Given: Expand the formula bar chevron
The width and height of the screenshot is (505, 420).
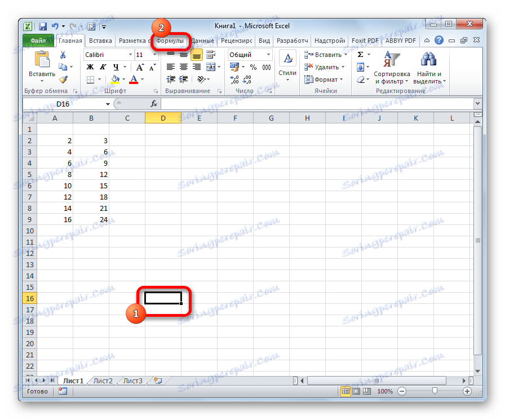Looking at the screenshot, I should [477, 103].
